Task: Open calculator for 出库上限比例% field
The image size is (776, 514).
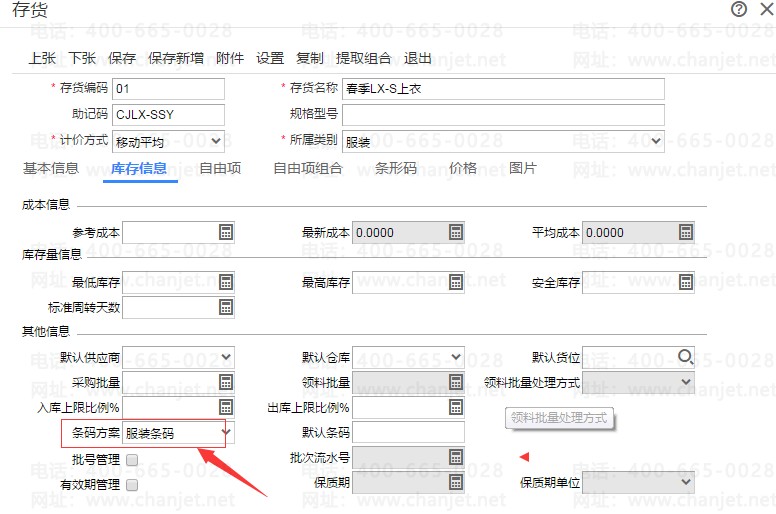Action: [456, 407]
